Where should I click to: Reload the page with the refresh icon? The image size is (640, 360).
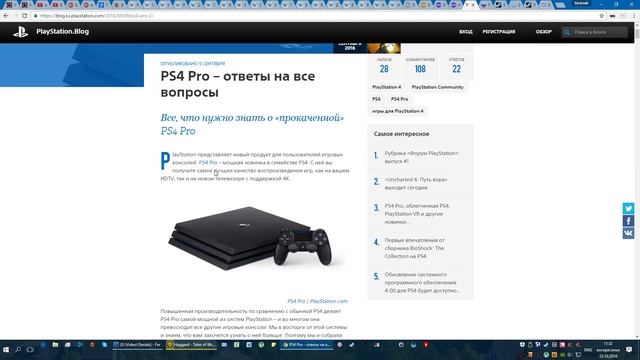[x=24, y=16]
